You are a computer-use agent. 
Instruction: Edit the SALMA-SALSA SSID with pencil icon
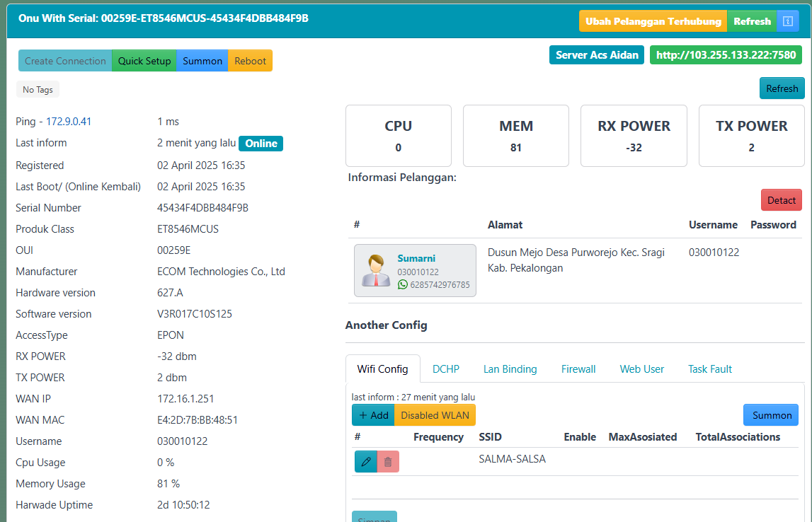366,462
